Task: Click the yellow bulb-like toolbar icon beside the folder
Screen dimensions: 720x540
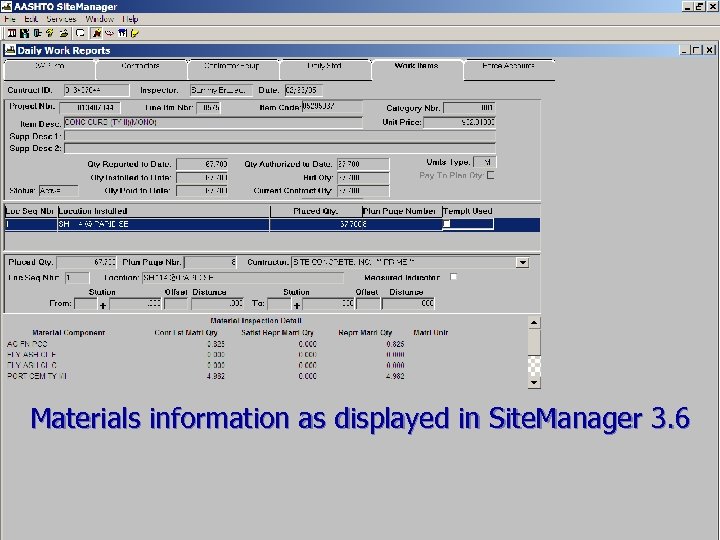Action: tap(50, 33)
